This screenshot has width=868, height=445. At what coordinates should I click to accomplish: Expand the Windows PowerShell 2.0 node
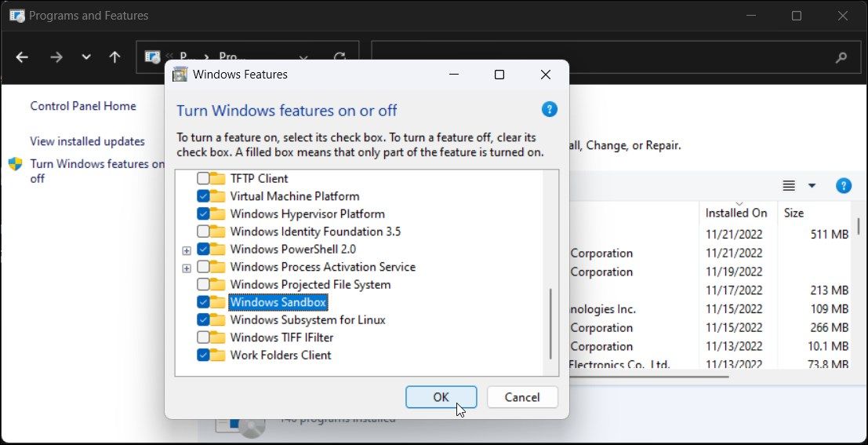coord(187,250)
